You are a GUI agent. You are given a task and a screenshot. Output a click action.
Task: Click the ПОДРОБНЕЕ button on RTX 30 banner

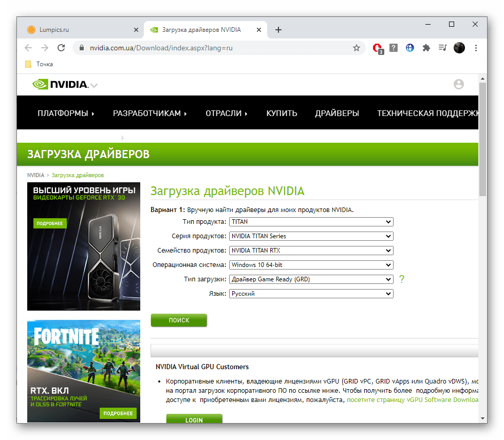click(50, 223)
